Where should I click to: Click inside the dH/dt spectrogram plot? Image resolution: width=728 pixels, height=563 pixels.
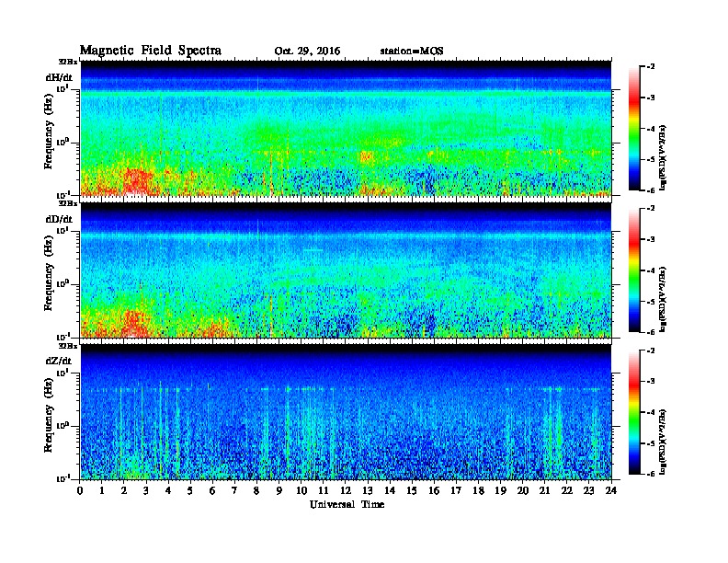coord(346,128)
